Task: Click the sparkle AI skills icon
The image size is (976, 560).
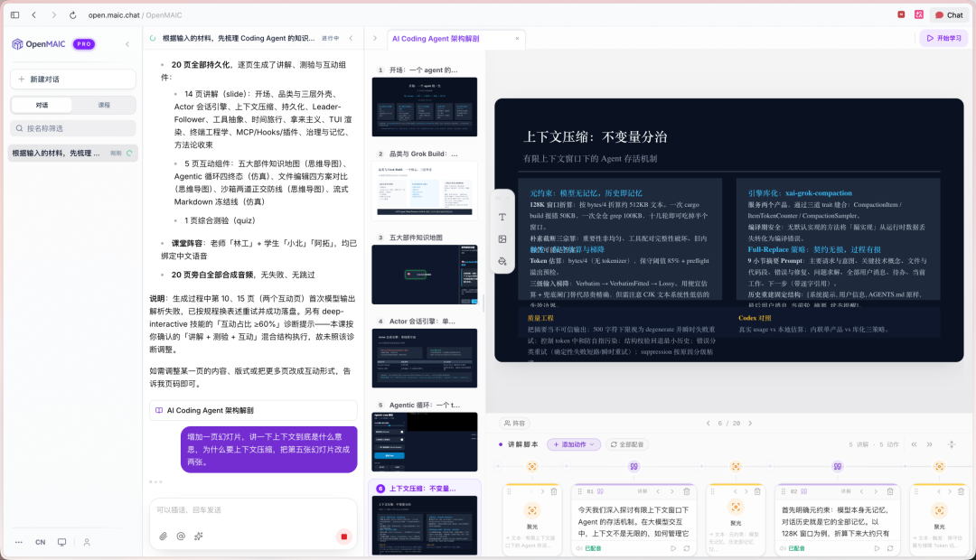Action: tap(199, 537)
